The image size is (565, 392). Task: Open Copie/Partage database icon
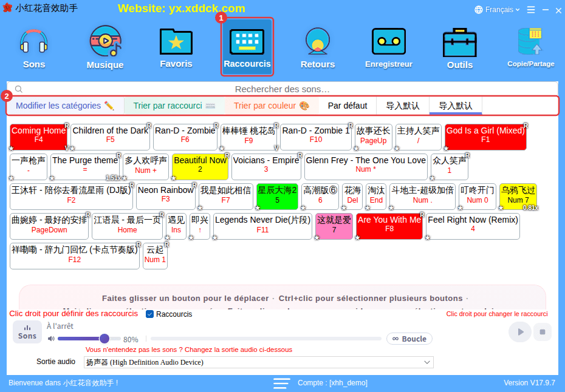coord(531,48)
